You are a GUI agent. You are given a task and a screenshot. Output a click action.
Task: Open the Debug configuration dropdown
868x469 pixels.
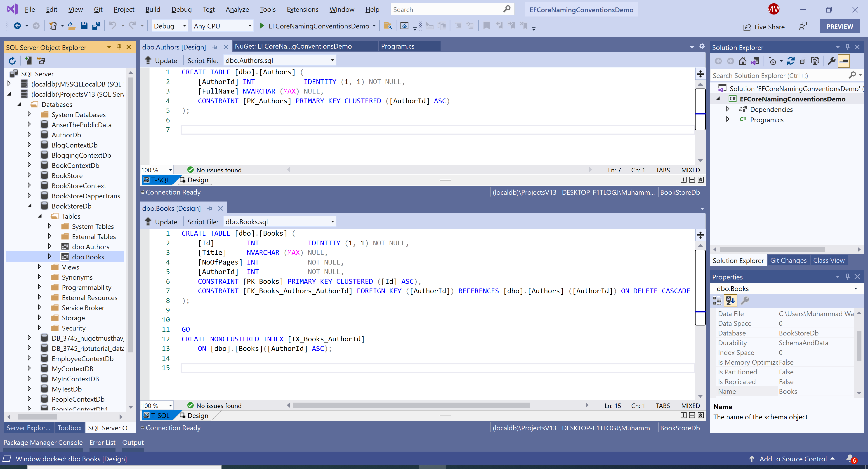coord(184,26)
